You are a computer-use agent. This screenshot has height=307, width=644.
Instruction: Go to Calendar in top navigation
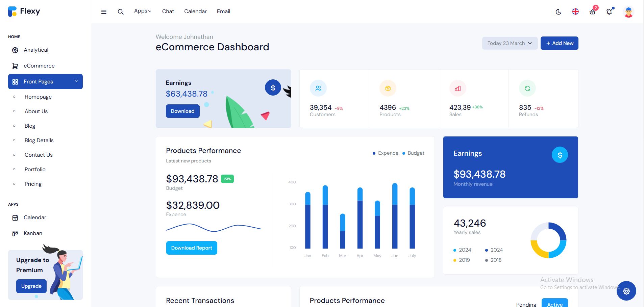coord(195,11)
